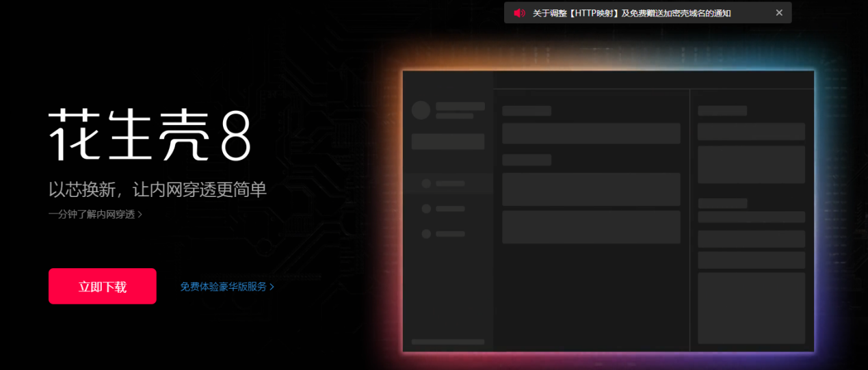The image size is (868, 370).
Task: Click the red speaker announcement icon
Action: click(x=519, y=13)
